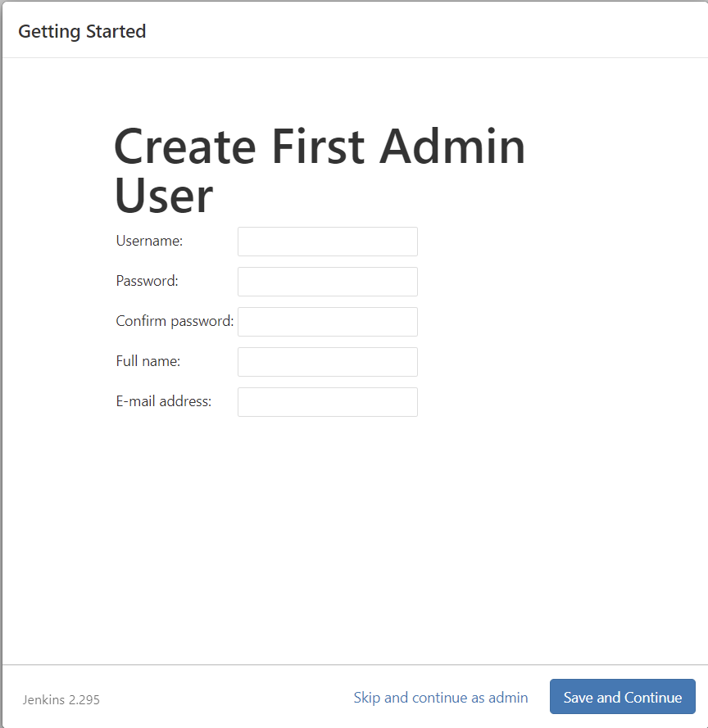Click the Full name label
Image resolution: width=708 pixels, height=728 pixels.
(x=147, y=361)
